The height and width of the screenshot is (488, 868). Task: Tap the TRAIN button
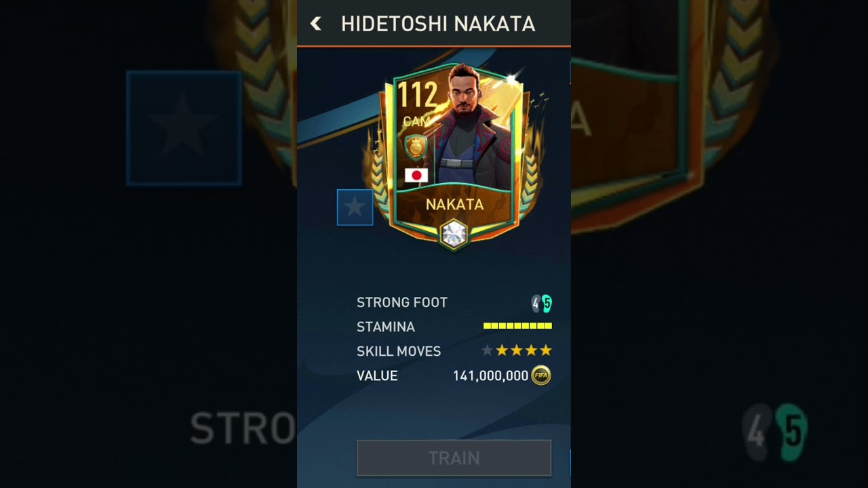click(x=454, y=458)
